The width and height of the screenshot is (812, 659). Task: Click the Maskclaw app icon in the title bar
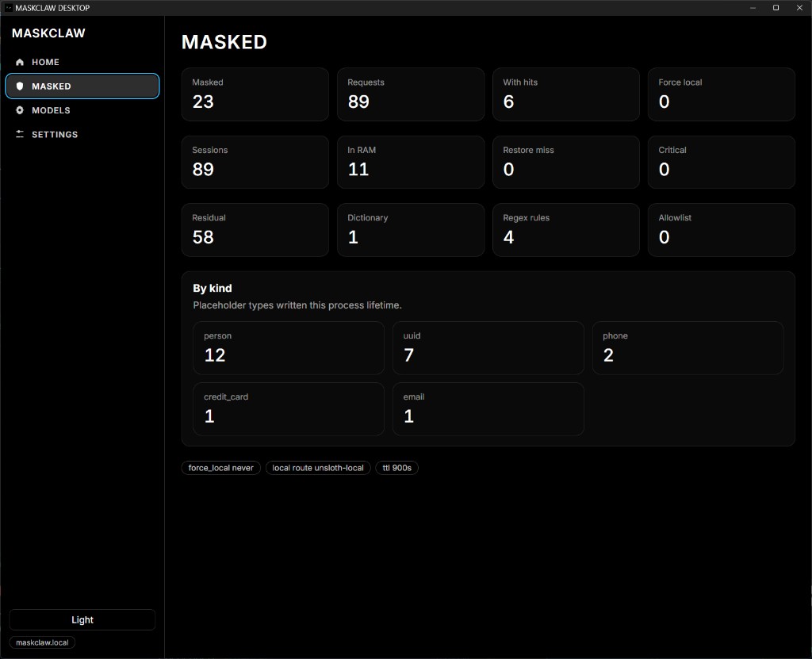8,8
